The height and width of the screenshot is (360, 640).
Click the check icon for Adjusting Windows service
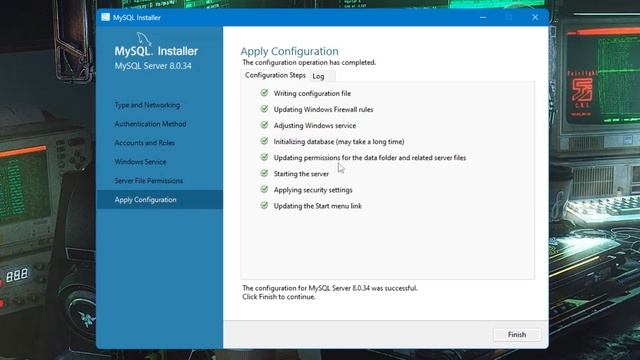click(264, 125)
